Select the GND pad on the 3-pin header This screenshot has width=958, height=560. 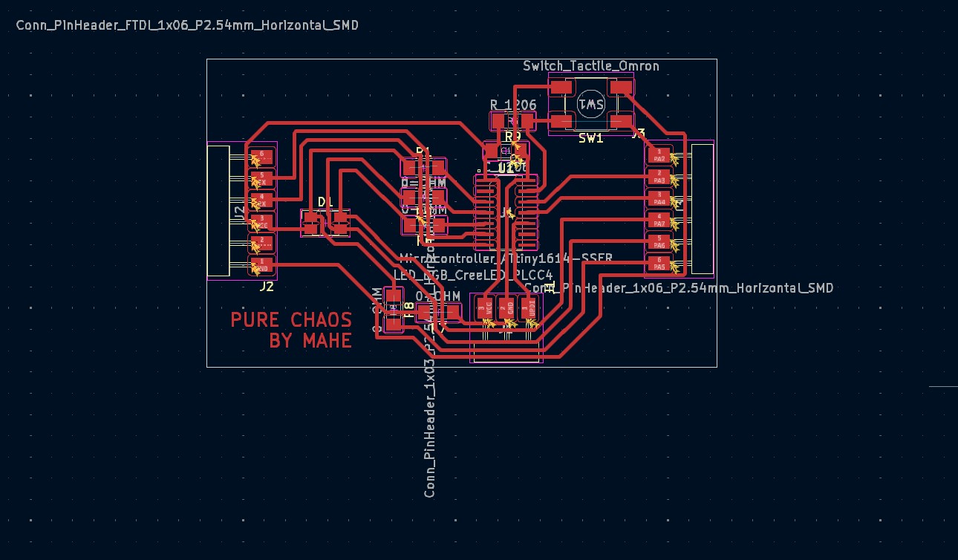point(506,308)
